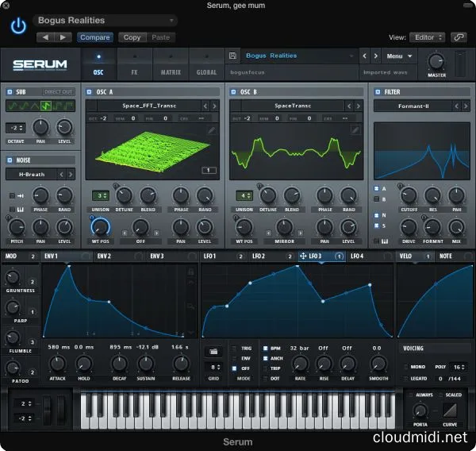Open the Serum Menu dropdown
The image size is (476, 451).
[400, 56]
